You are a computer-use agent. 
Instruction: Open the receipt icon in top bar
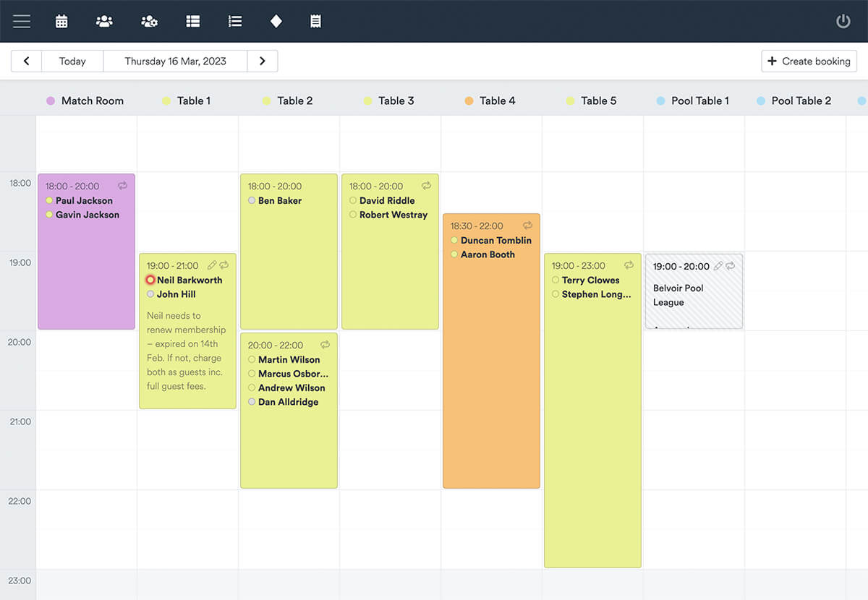click(315, 21)
